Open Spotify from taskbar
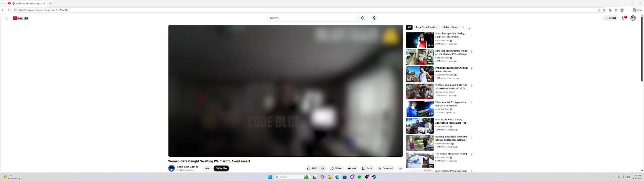The width and height of the screenshot is (644, 181). point(359,177)
